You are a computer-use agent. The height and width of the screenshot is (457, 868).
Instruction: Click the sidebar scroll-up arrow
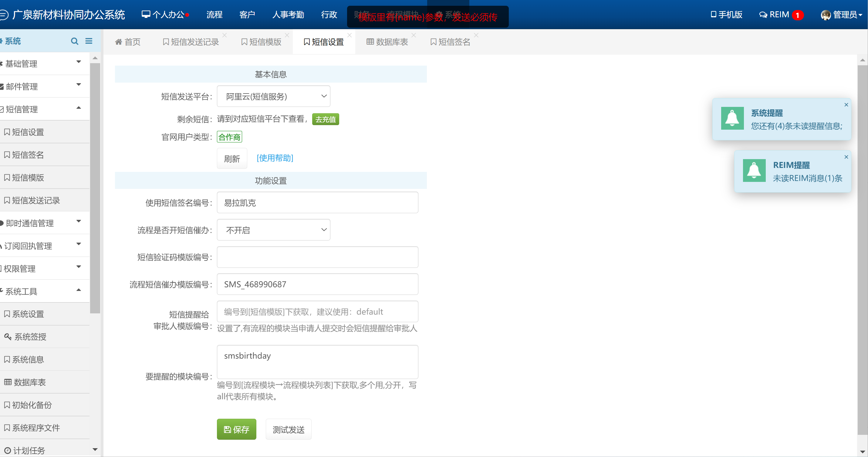[95, 58]
